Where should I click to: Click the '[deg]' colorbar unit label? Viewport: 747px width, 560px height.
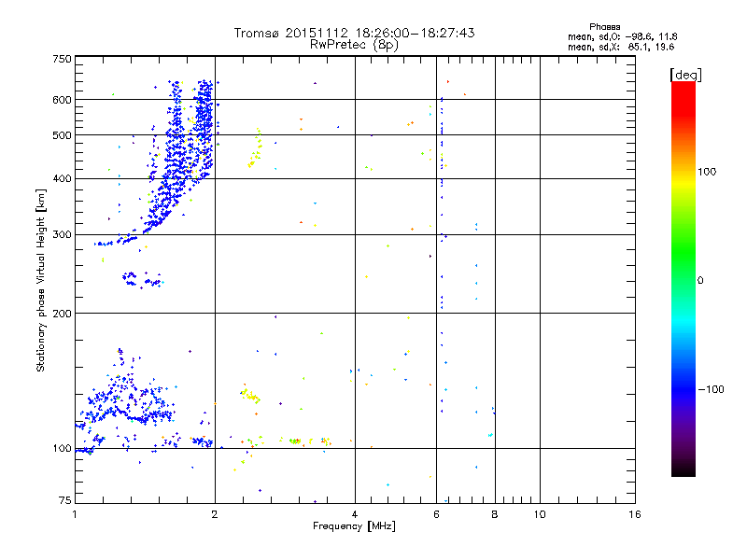click(685, 75)
